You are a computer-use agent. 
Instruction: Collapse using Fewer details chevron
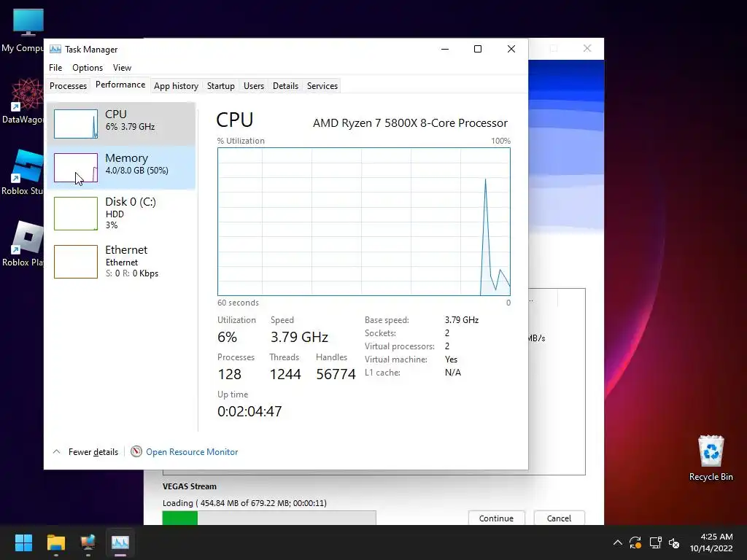click(x=56, y=451)
